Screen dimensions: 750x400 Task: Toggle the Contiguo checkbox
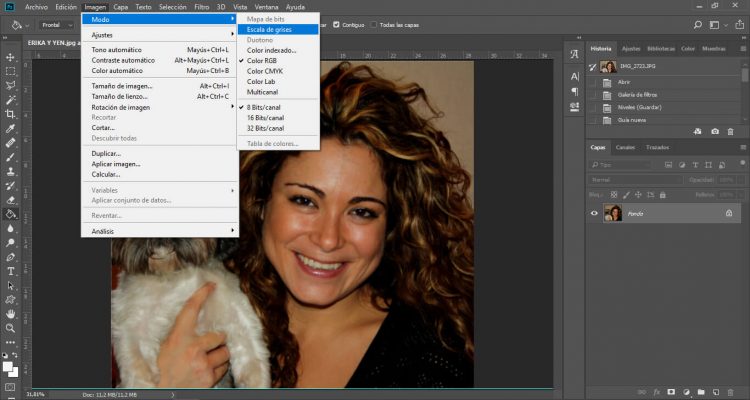click(x=336, y=25)
